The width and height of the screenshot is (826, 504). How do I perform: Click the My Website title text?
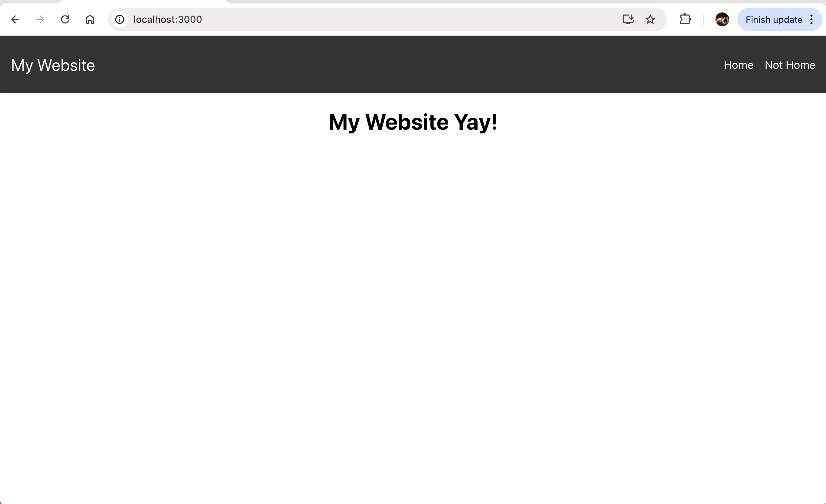[53, 65]
